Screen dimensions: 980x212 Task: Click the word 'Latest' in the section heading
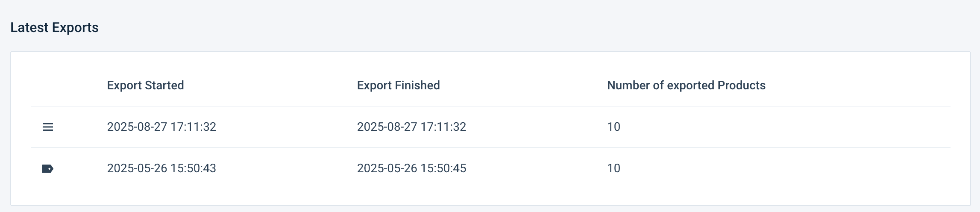click(29, 28)
